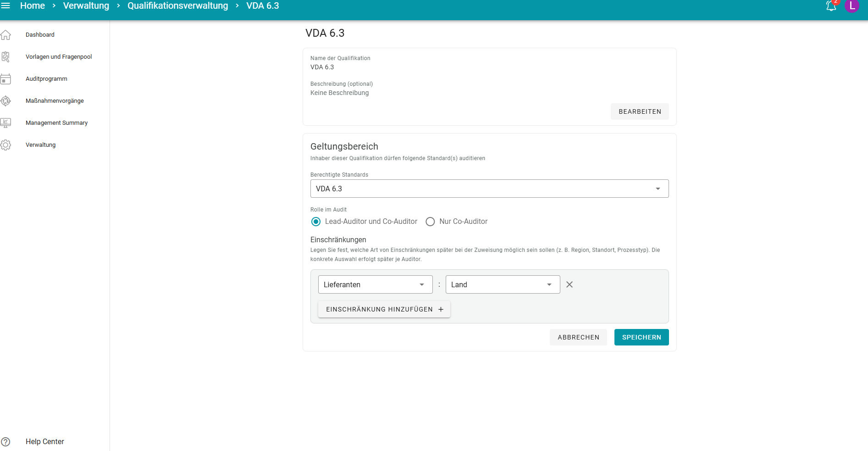Click the Auditprogramm calendar icon

pyautogui.click(x=6, y=79)
